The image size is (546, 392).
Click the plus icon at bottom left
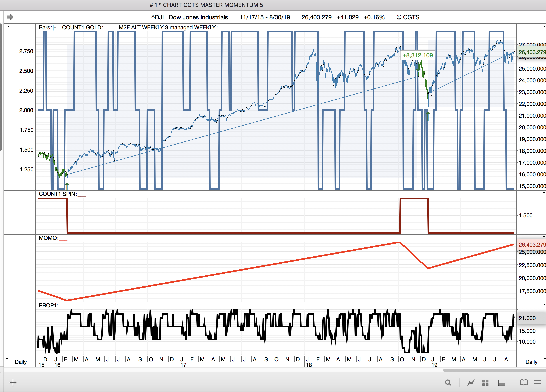13,382
